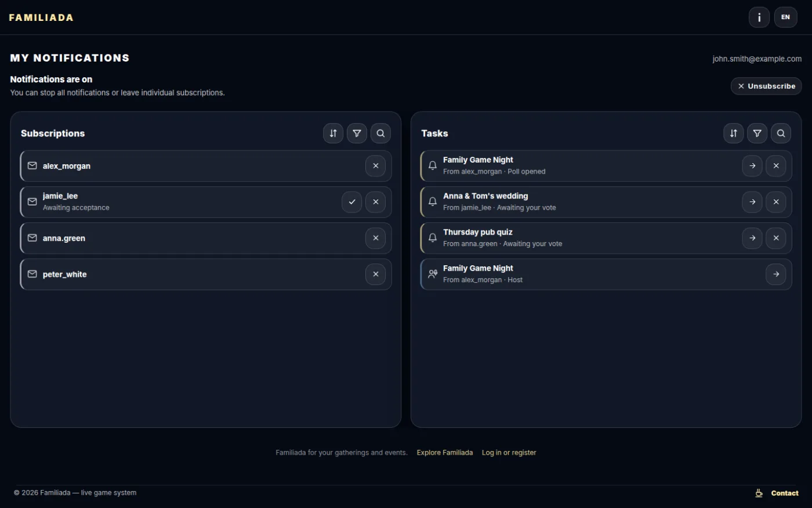Image resolution: width=812 pixels, height=508 pixels.
Task: Dismiss Anna & Tom's wedding task
Action: point(776,202)
